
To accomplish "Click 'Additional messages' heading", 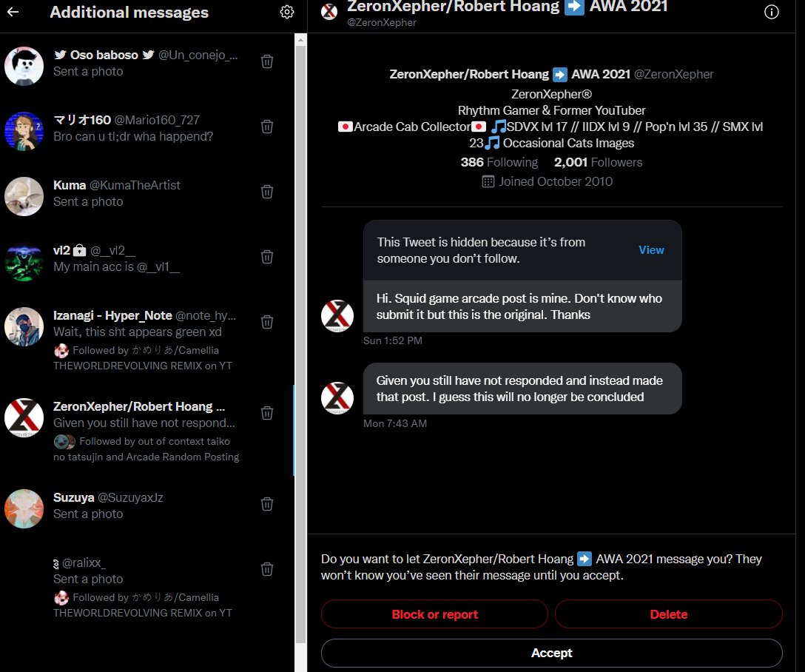I will 129,13.
